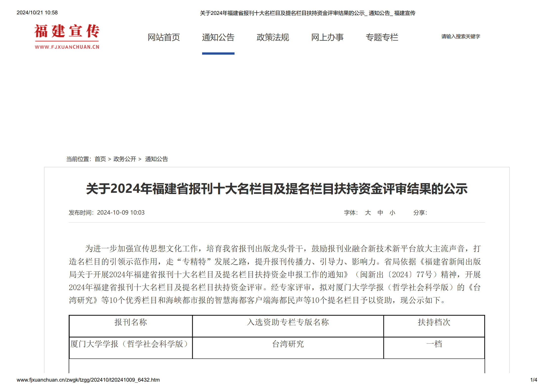Set font size to 中

click(x=380, y=213)
